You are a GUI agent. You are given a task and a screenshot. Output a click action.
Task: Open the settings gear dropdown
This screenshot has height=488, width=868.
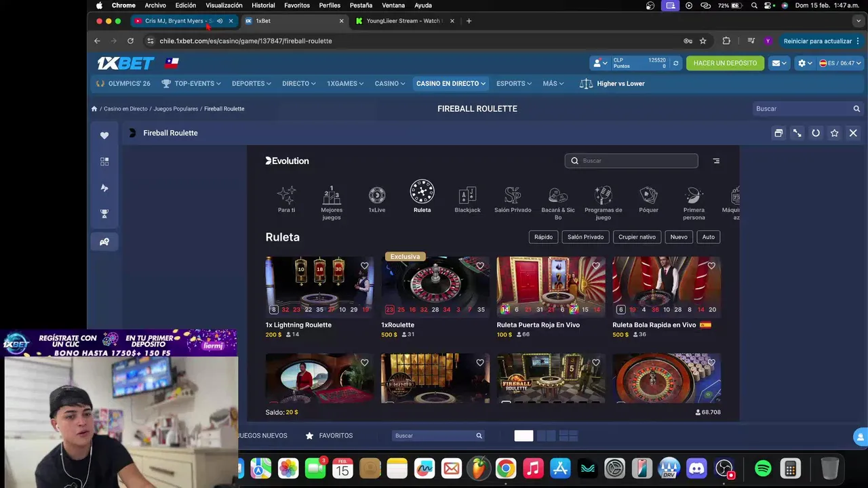coord(805,63)
